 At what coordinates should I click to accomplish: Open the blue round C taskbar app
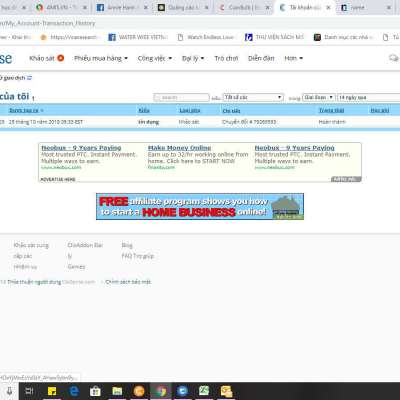pyautogui.click(x=182, y=391)
